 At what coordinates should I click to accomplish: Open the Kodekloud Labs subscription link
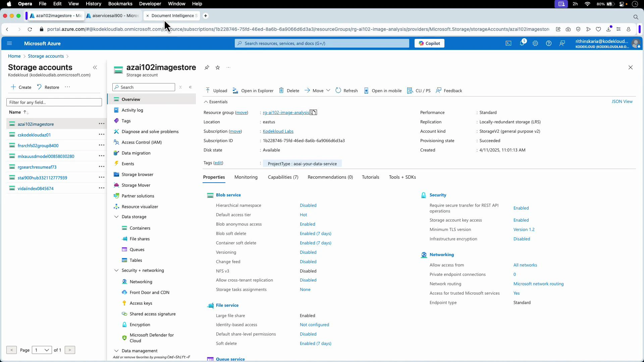point(278,131)
